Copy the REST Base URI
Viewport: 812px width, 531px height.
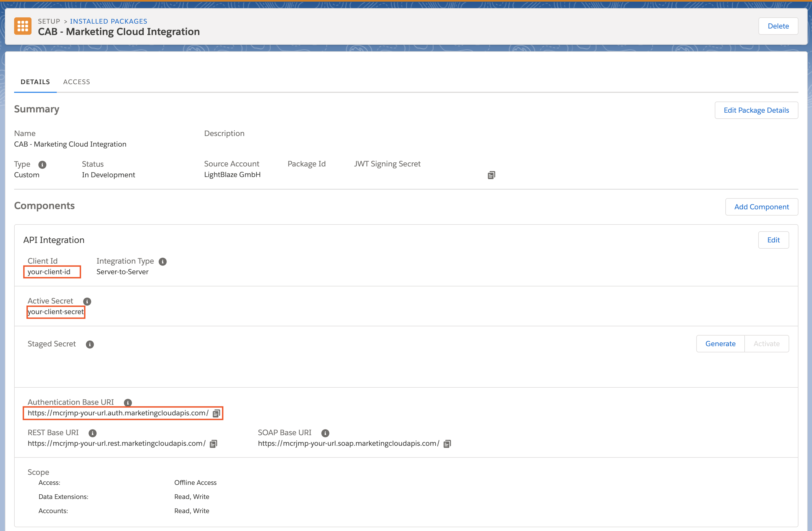click(x=213, y=444)
